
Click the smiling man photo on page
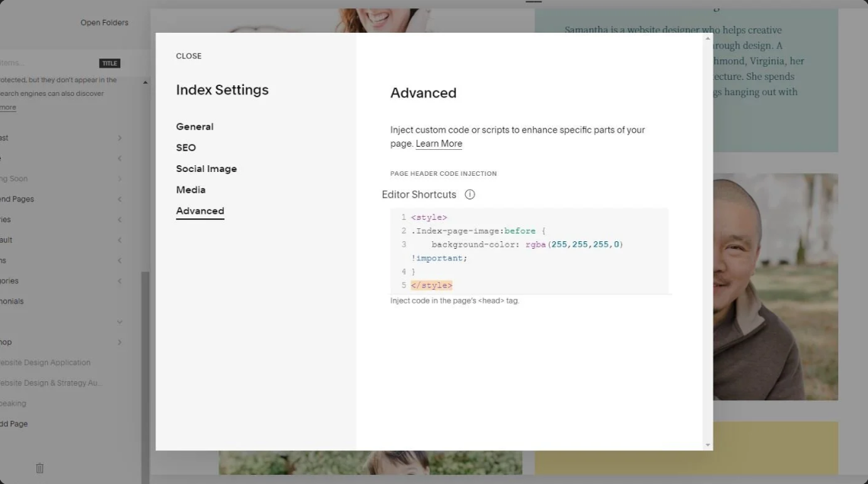[x=775, y=287]
